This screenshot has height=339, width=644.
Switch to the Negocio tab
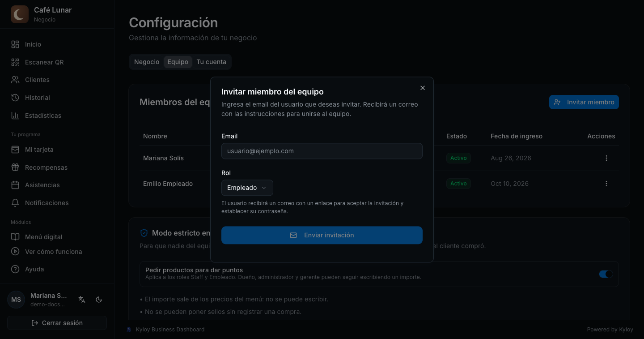tap(147, 62)
